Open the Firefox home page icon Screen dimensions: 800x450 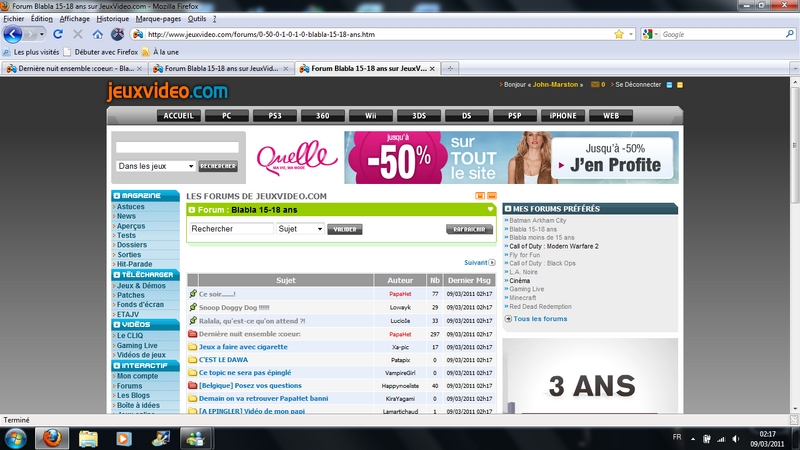pyautogui.click(x=97, y=34)
